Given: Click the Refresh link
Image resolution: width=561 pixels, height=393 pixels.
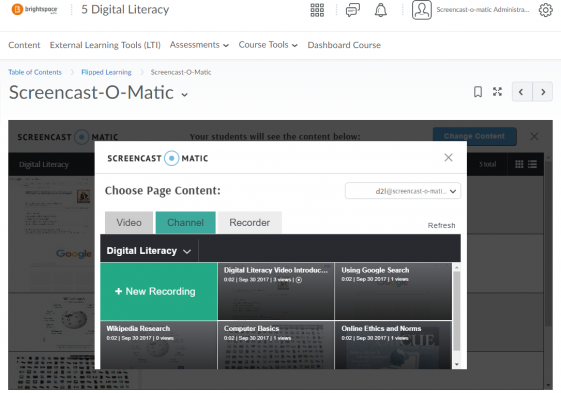Looking at the screenshot, I should coord(442,225).
